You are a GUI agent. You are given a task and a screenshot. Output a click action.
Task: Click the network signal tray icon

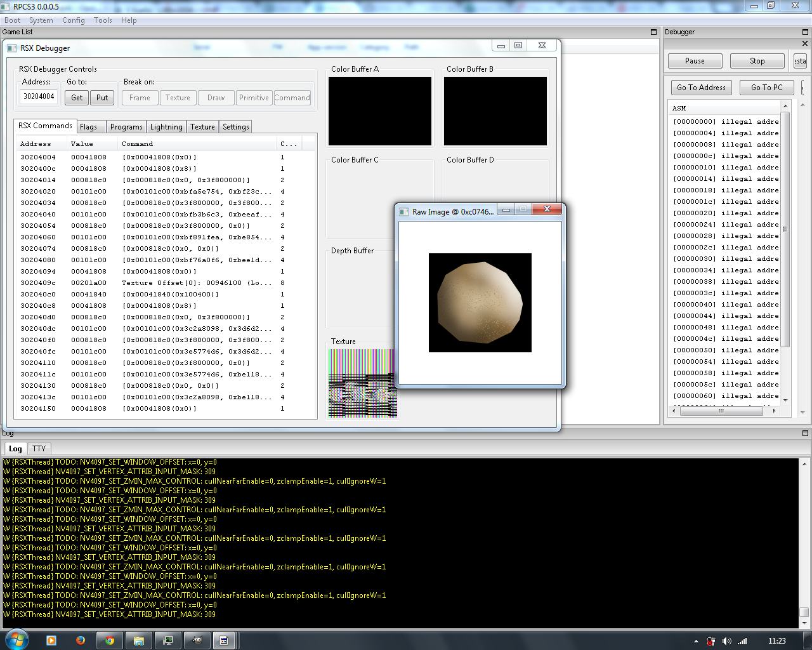[x=742, y=641]
